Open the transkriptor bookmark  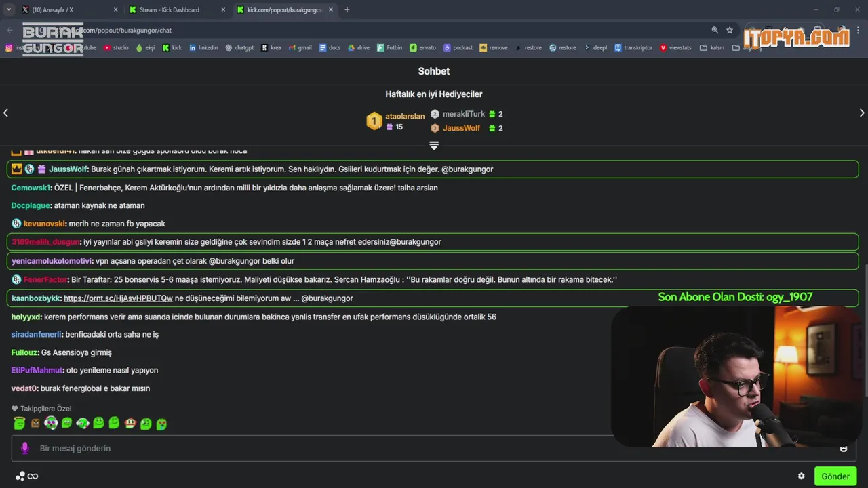[633, 48]
